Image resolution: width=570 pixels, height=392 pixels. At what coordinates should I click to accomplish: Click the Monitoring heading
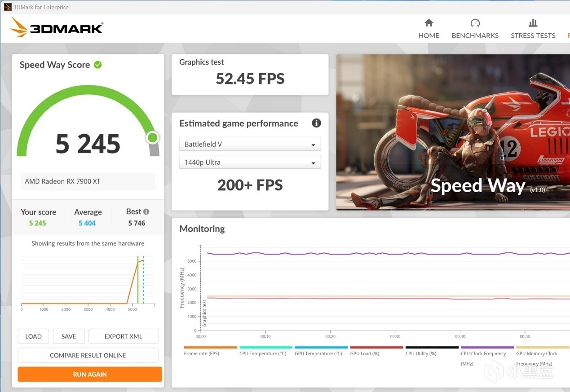[x=202, y=229]
